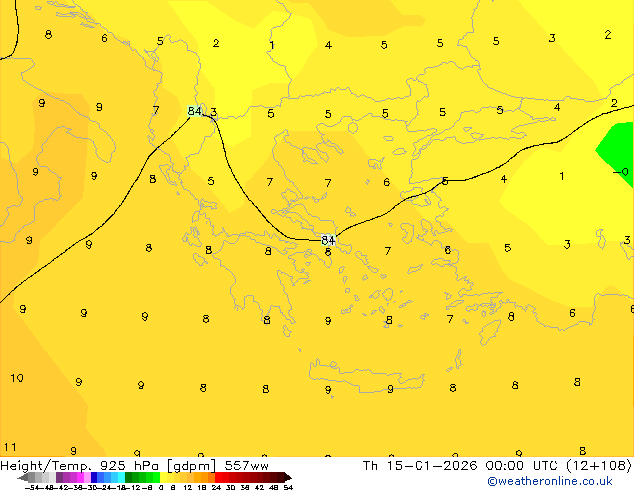
Task: Click the dark maroon right arrow end of legend
Action: (288, 477)
